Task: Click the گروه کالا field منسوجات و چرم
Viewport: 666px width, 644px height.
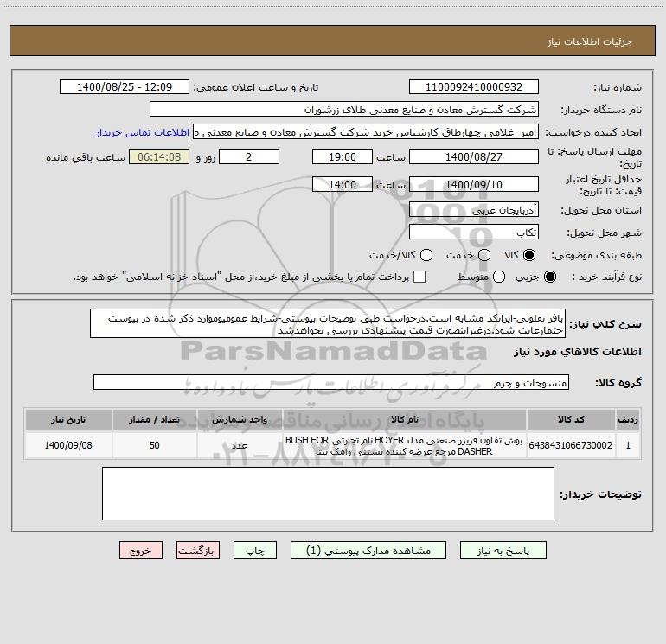Action: pos(331,382)
